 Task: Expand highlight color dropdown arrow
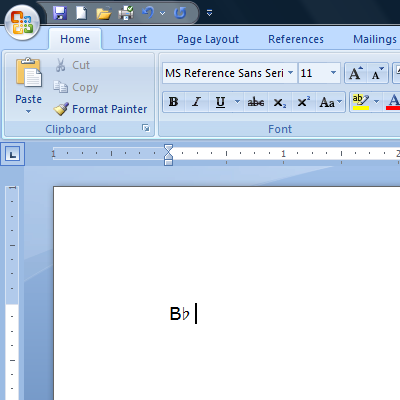[x=377, y=101]
